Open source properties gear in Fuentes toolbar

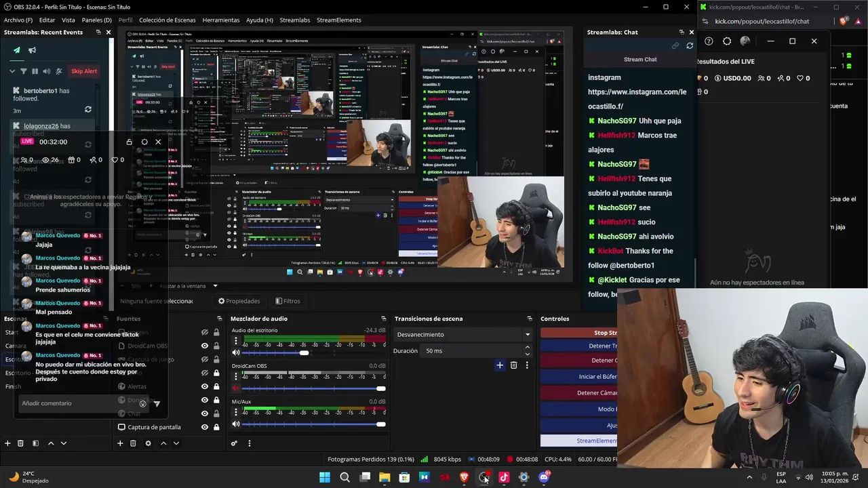pos(148,443)
